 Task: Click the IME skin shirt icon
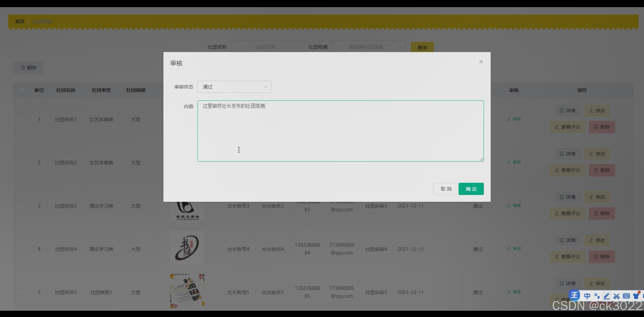[636, 296]
